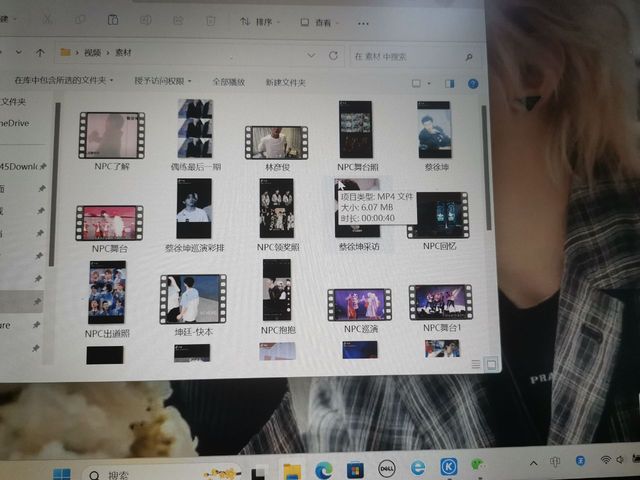The width and height of the screenshot is (640, 480).
Task: Click the up arrow navigation button
Action: (40, 52)
